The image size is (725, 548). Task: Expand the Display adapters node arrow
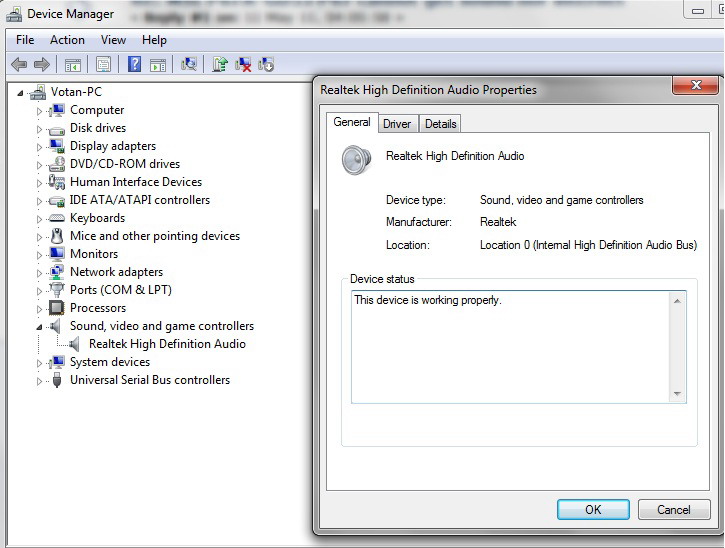click(x=39, y=147)
